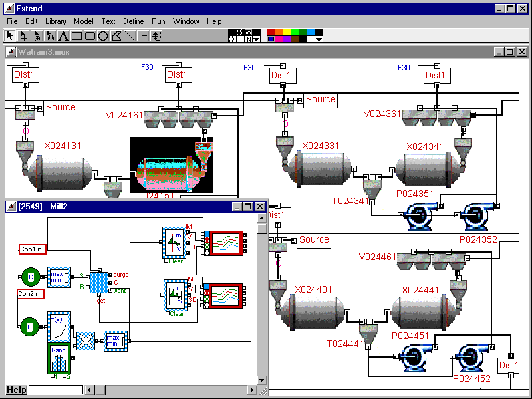This screenshot has height=399, width=532.
Task: Click the V024161 label text
Action: 124,115
